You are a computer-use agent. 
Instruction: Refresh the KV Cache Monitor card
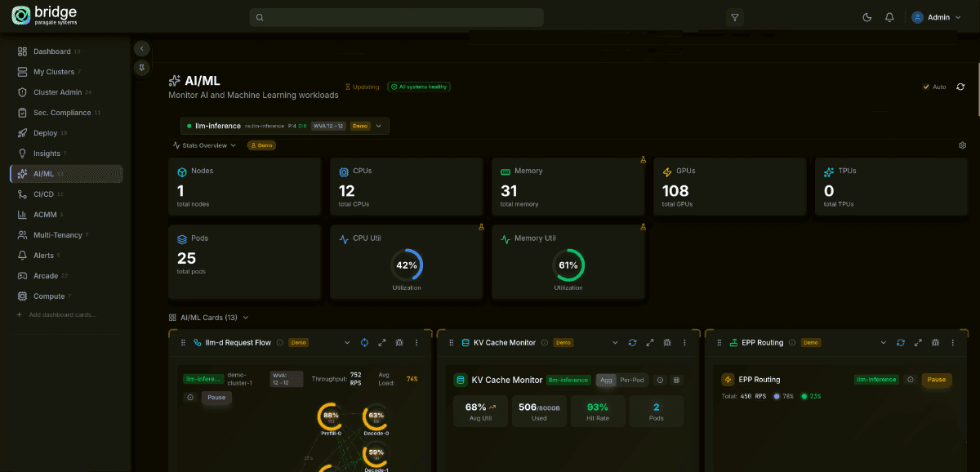tap(632, 343)
